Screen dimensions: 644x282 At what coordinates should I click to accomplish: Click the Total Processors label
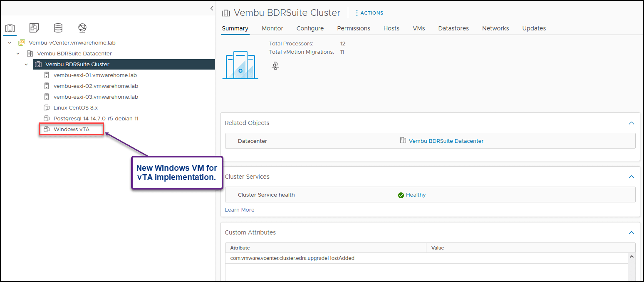tap(291, 43)
